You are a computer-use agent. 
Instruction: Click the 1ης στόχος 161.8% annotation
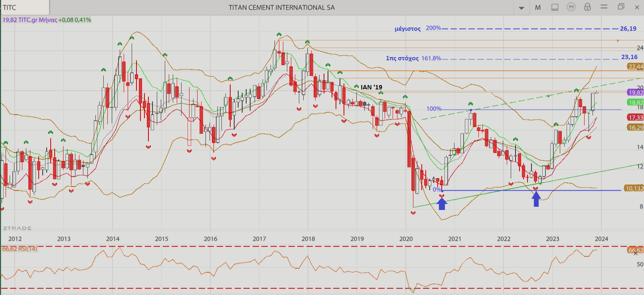pyautogui.click(x=413, y=58)
